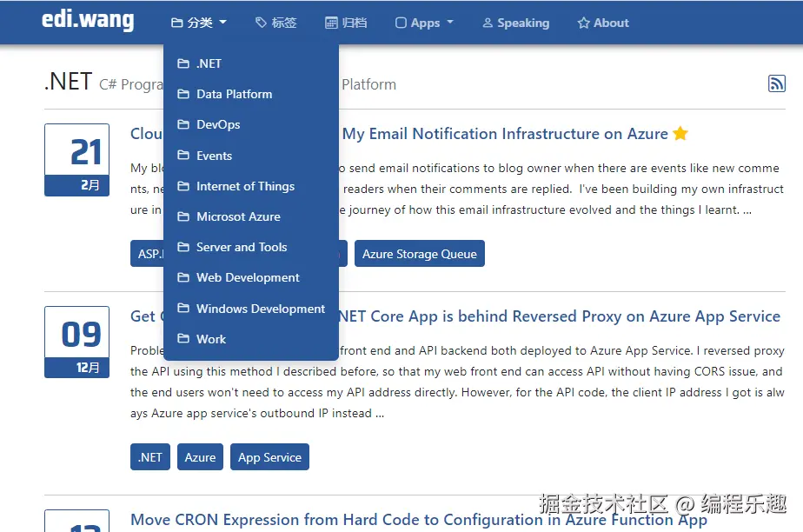Click the person icon beside Speaking
Screen dimensions: 803x532
488,23
